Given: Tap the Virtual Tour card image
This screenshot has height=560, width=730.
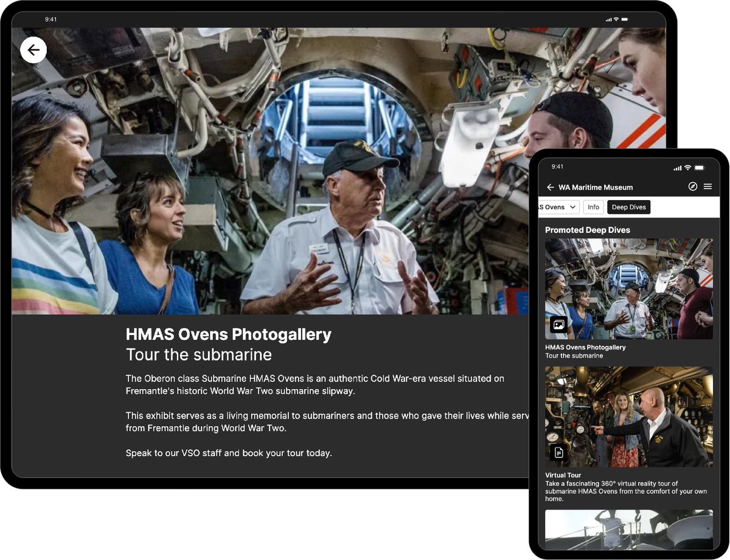Looking at the screenshot, I should point(628,417).
